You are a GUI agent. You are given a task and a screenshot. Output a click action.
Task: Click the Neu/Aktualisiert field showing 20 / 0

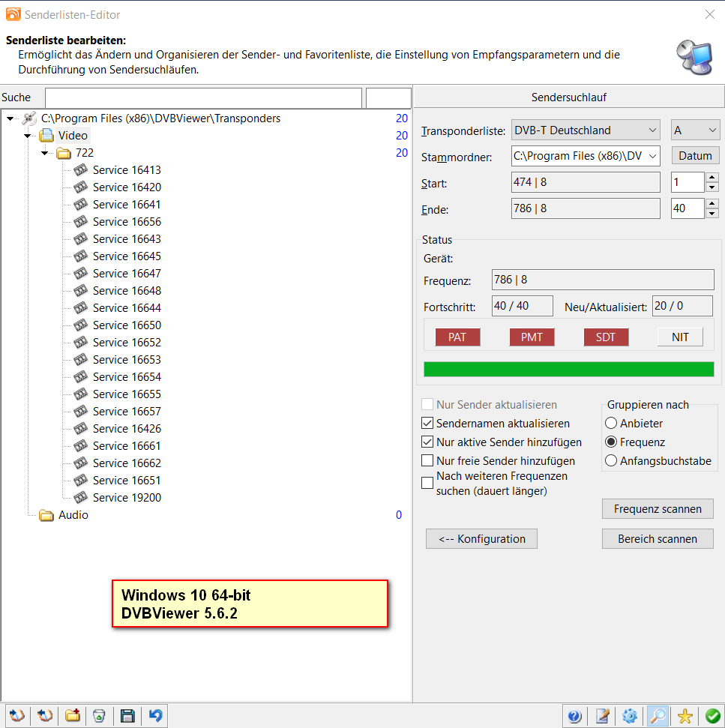coord(683,306)
